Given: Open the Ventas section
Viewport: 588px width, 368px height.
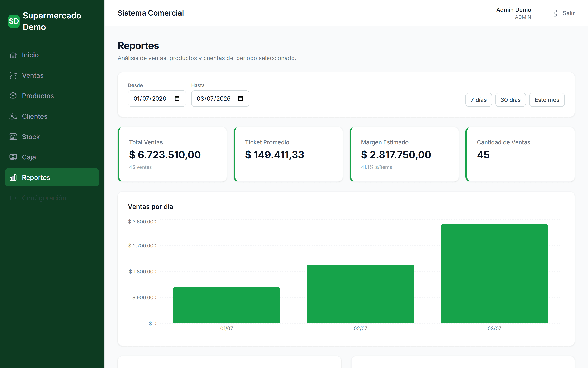Looking at the screenshot, I should pyautogui.click(x=52, y=75).
